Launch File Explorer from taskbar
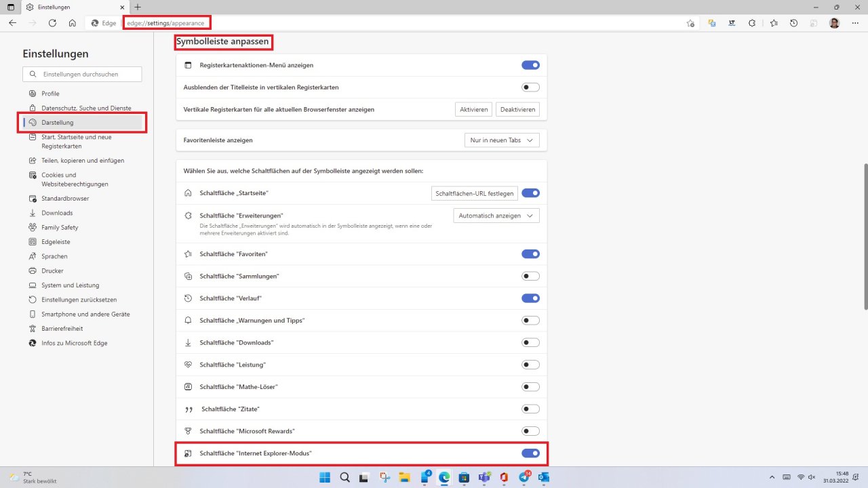This screenshot has height=488, width=868. [404, 477]
